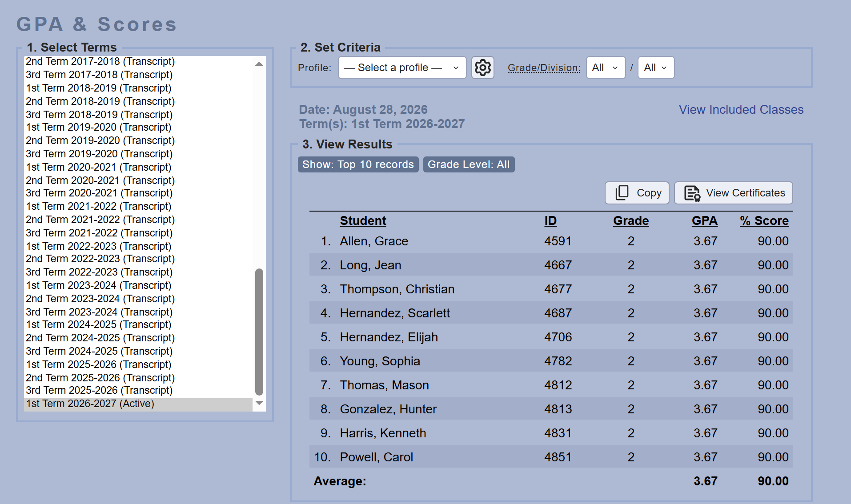Select 1st Term 2021-2022 (Transcript)
The width and height of the screenshot is (851, 504).
point(138,206)
